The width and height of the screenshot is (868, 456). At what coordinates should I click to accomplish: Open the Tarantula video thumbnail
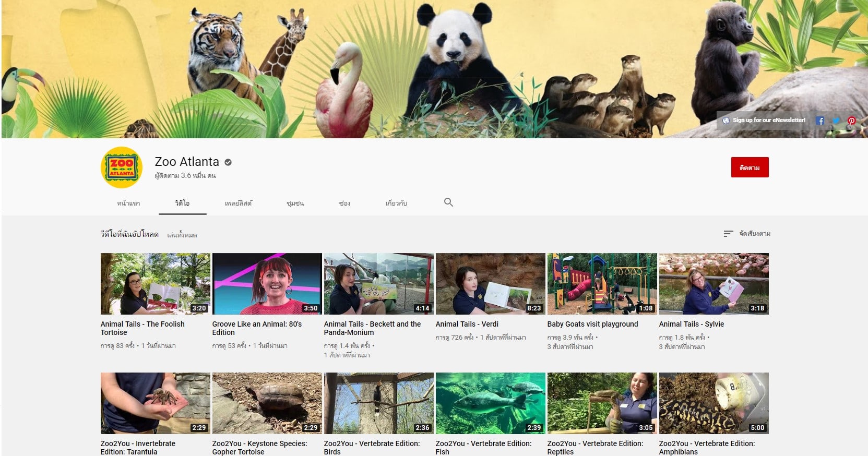click(156, 403)
